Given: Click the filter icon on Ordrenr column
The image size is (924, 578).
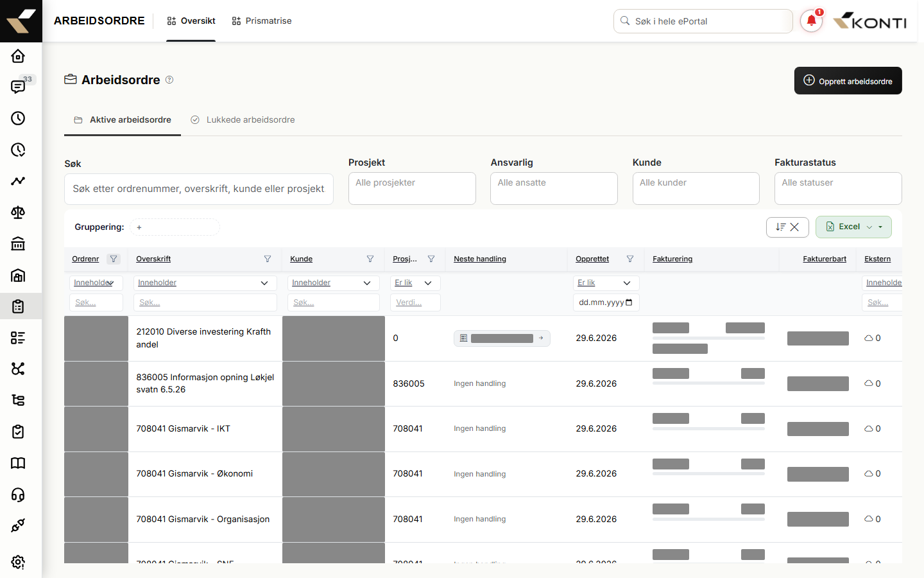Looking at the screenshot, I should click(x=114, y=259).
